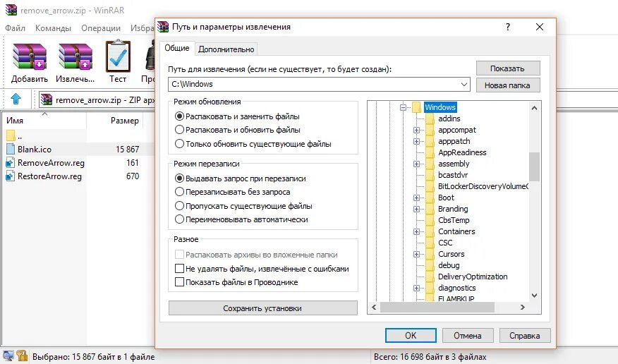Click the RestoreArrow.reg file icon
Image resolution: width=618 pixels, height=364 pixels.
pos(11,176)
